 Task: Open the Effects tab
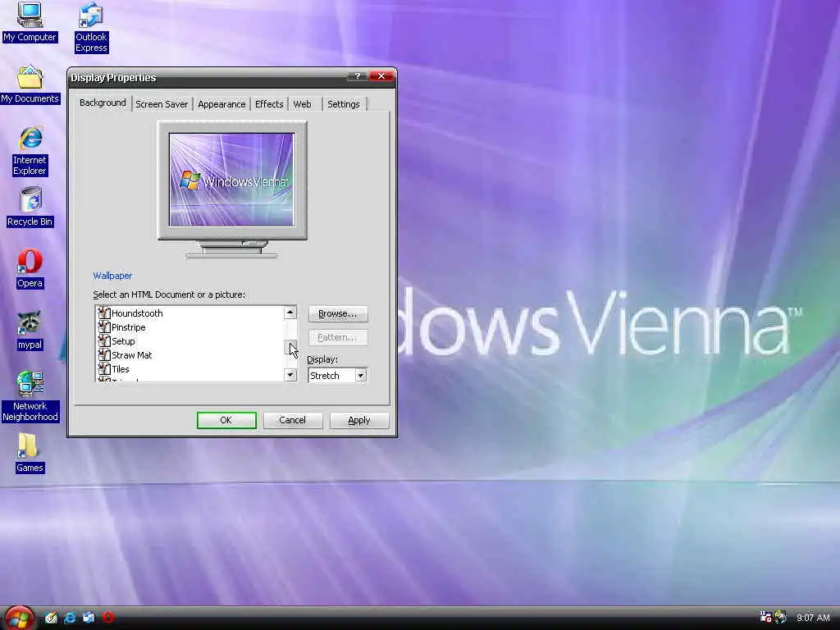click(x=269, y=104)
